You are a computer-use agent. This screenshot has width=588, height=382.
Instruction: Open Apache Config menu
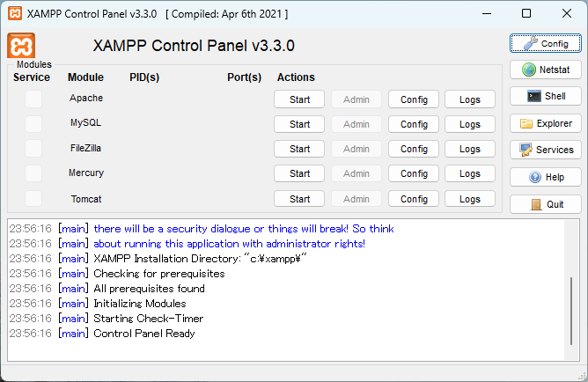pyautogui.click(x=414, y=99)
